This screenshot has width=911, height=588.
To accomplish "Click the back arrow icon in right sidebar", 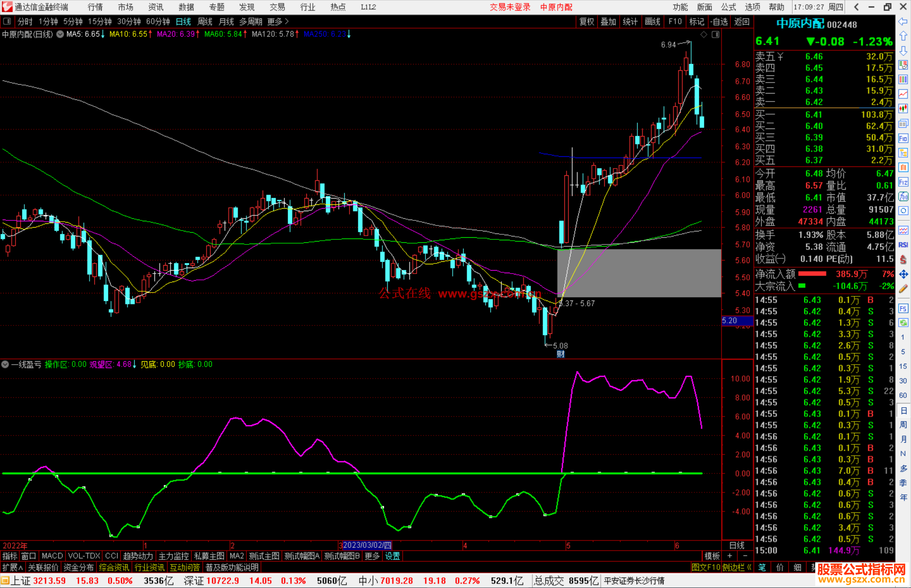I will tap(903, 21).
